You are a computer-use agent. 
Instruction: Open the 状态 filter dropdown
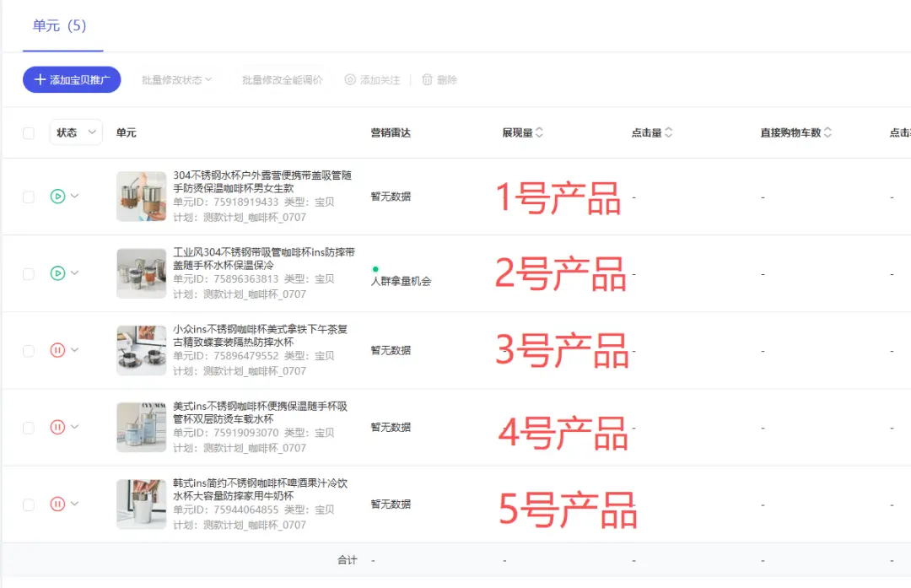76,132
